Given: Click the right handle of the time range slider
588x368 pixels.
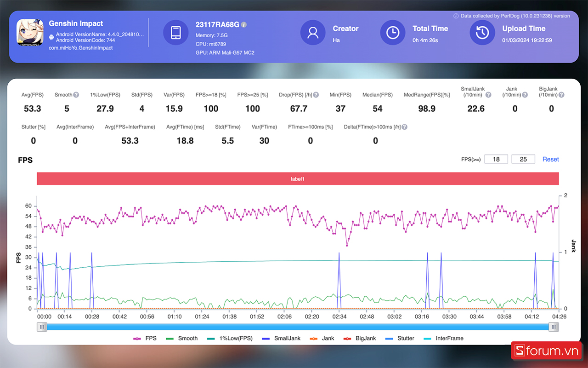Looking at the screenshot, I should [x=554, y=327].
